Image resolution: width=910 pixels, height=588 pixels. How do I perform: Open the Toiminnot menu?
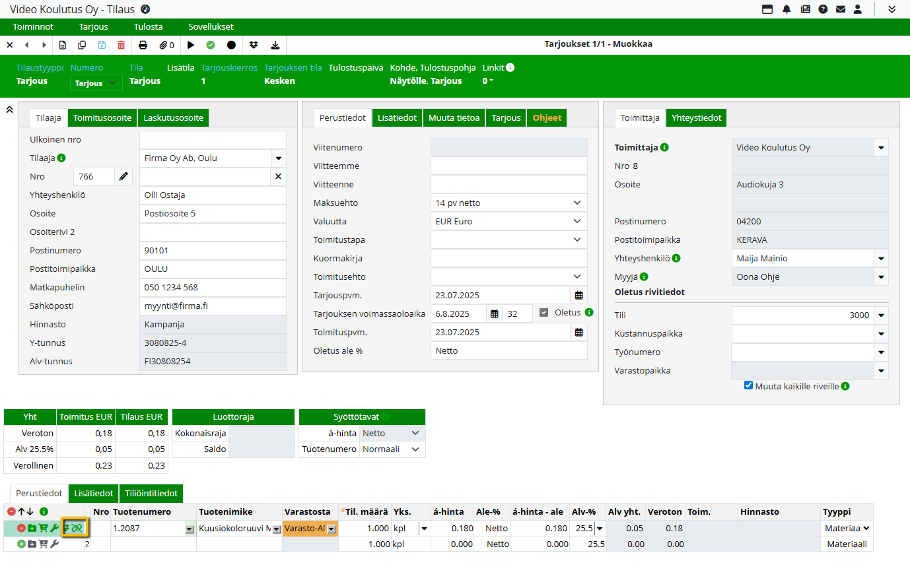coord(33,27)
